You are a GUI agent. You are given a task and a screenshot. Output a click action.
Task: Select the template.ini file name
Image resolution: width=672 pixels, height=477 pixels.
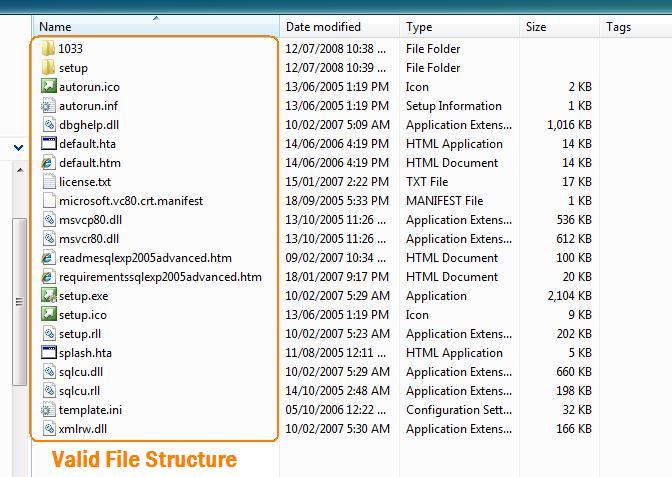point(90,410)
